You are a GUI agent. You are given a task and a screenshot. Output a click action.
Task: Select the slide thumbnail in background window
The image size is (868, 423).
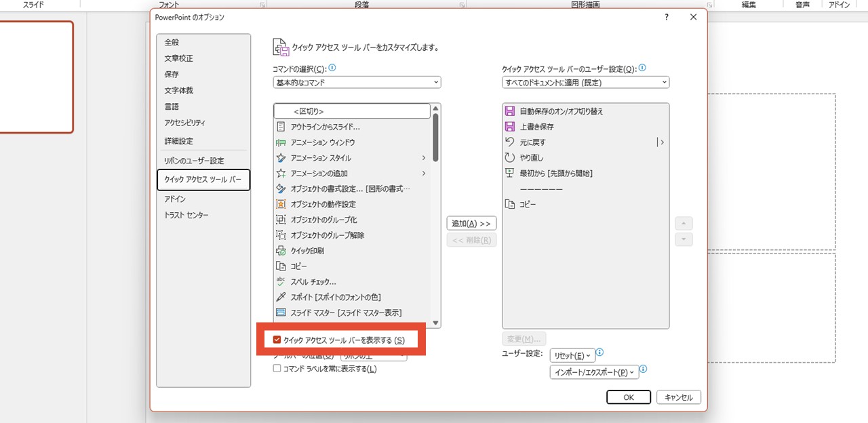pos(35,77)
